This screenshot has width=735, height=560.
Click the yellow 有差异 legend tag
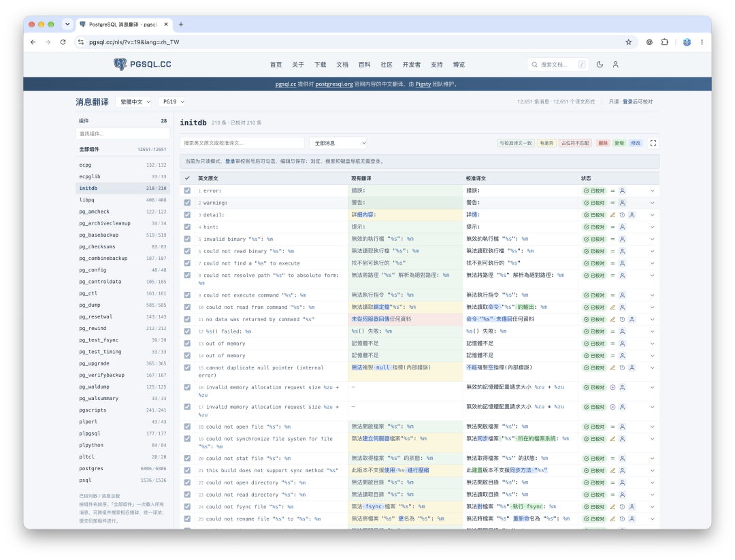click(x=546, y=143)
